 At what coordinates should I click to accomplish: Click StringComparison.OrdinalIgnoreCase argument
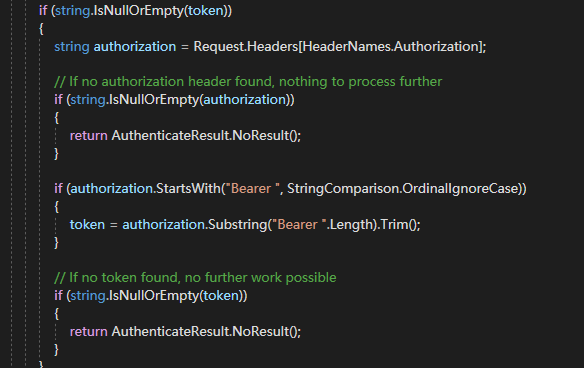(x=403, y=188)
